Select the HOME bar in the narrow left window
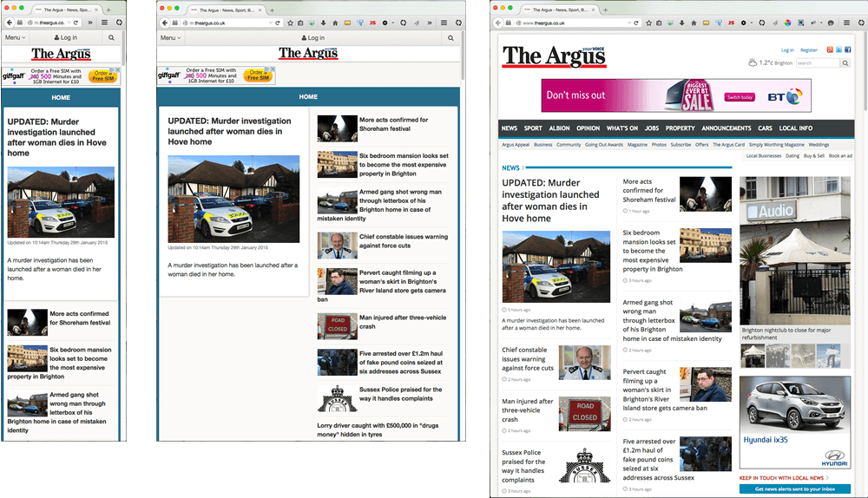Image resolution: width=868 pixels, height=498 pixels. (x=61, y=97)
